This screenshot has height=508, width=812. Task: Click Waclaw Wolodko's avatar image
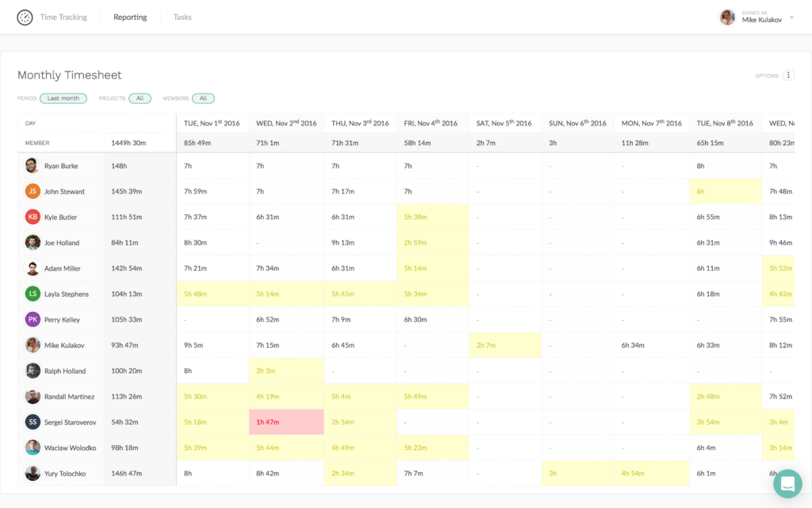point(32,447)
